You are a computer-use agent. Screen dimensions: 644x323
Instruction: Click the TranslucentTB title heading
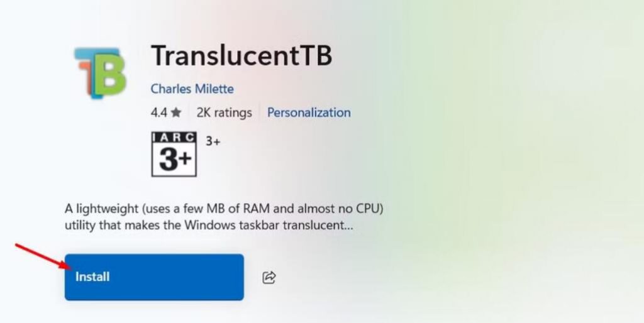241,56
